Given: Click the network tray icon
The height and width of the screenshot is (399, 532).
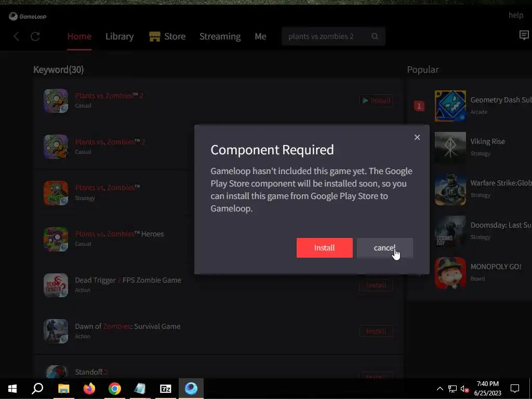Looking at the screenshot, I should [x=453, y=389].
